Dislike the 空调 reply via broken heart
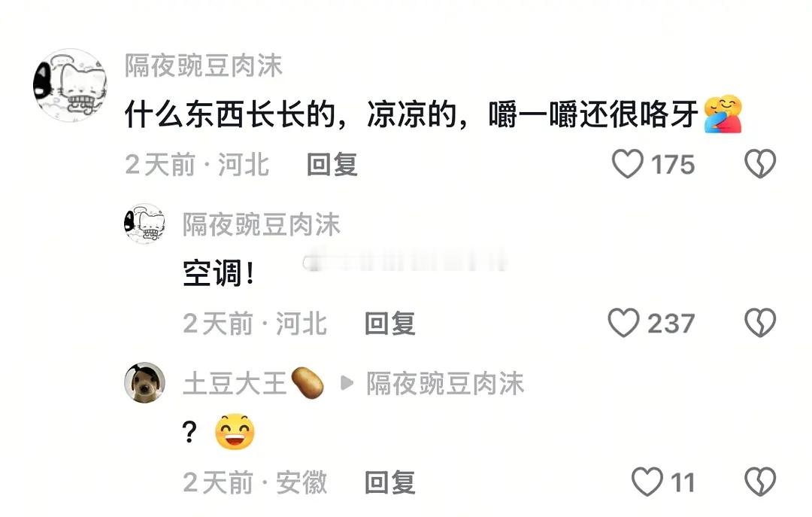Viewport: 812px width, 517px height. pyautogui.click(x=759, y=323)
